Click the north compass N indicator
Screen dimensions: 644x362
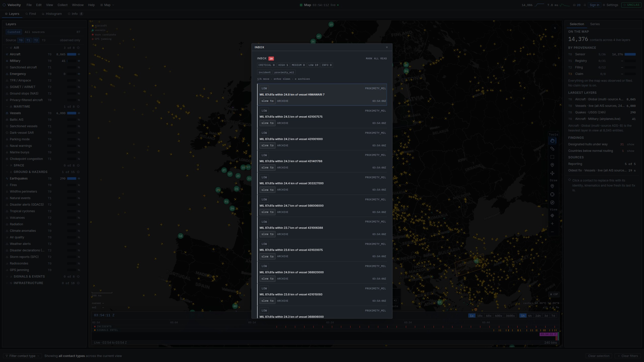pos(555,28)
